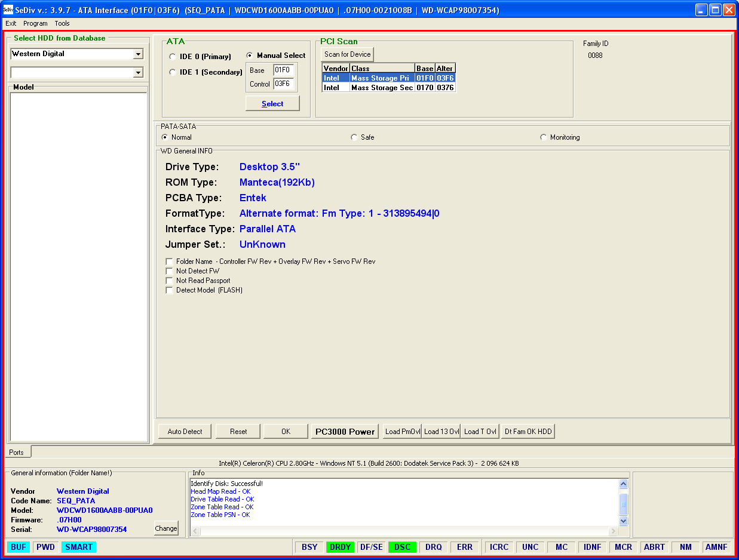Switch to the Ports tab

pos(17,452)
